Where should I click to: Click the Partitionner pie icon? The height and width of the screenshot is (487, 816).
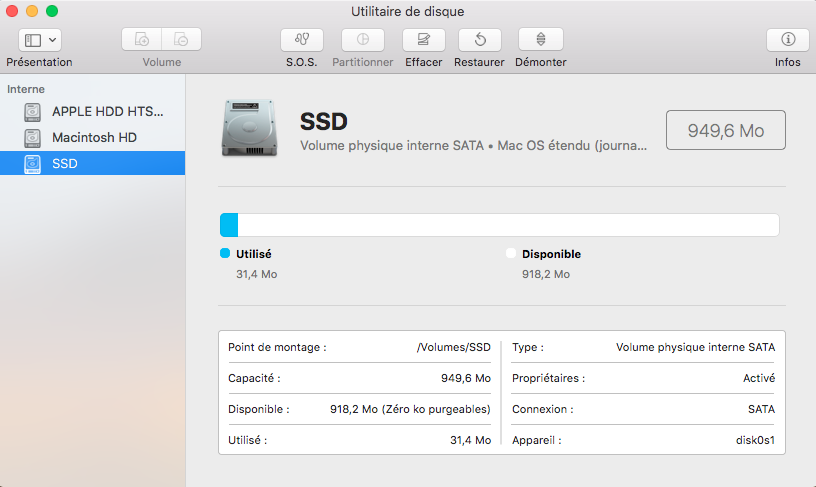[x=363, y=40]
